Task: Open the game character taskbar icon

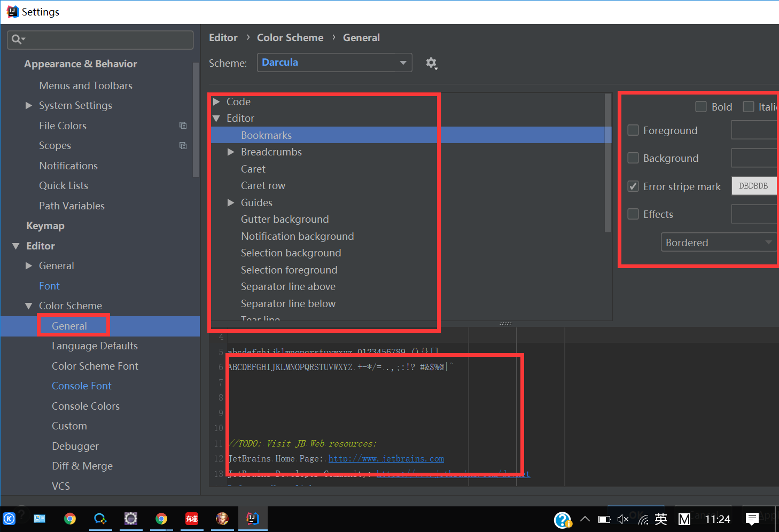Action: click(222, 518)
